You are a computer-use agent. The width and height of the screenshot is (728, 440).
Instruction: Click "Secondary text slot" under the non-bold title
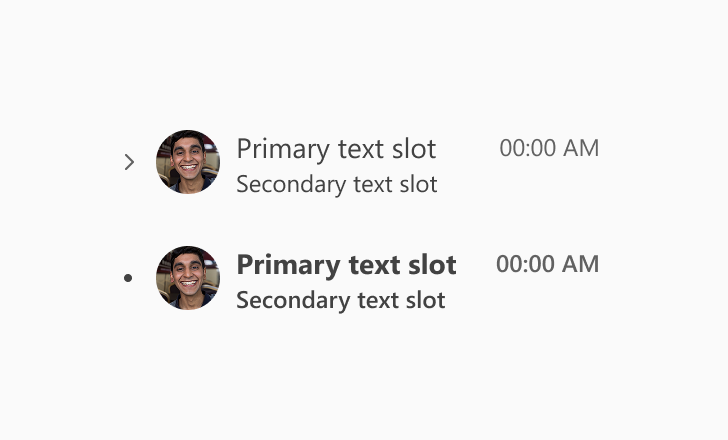[x=337, y=184]
